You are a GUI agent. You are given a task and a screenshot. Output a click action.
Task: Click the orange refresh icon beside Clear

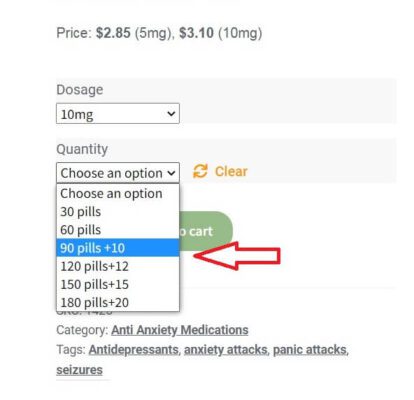(200, 171)
